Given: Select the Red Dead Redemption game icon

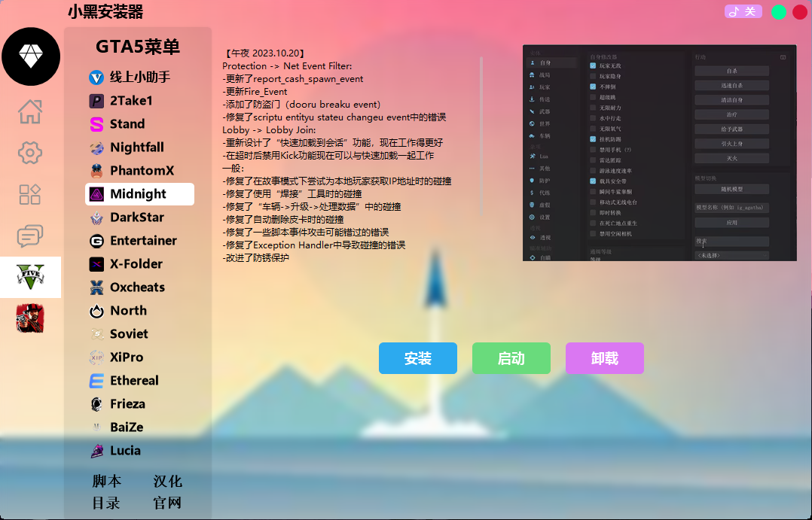Looking at the screenshot, I should coord(31,318).
